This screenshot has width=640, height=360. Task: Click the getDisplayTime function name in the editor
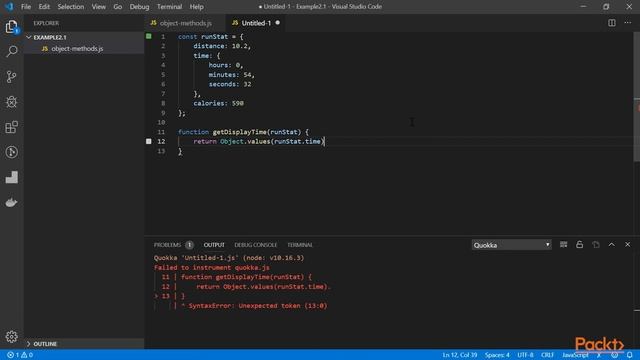(240, 132)
